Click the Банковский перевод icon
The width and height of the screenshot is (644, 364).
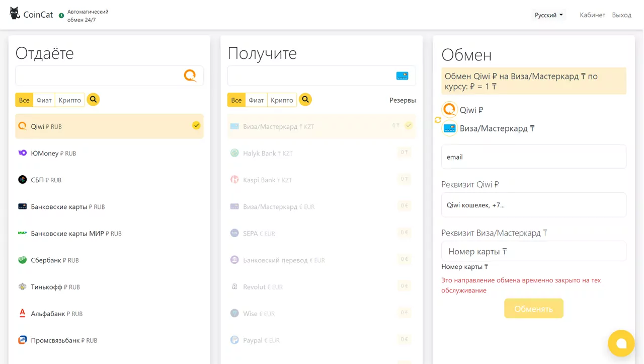coord(234,260)
